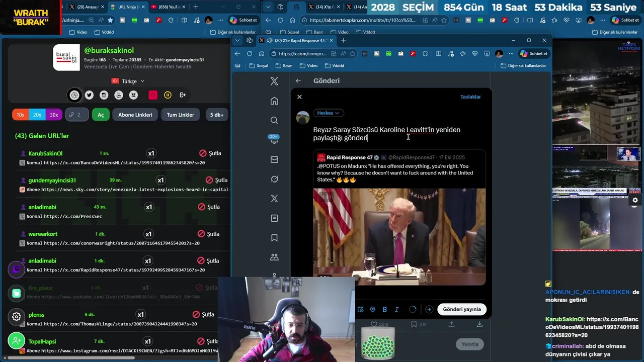Go back from Gönderi page arrow
The image size is (644, 362).
[298, 80]
